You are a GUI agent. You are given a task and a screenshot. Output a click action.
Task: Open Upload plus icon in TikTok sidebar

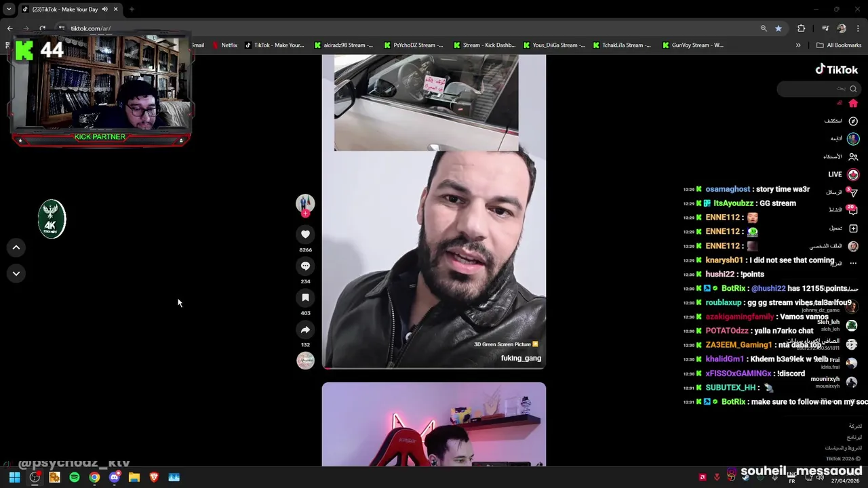pyautogui.click(x=853, y=228)
